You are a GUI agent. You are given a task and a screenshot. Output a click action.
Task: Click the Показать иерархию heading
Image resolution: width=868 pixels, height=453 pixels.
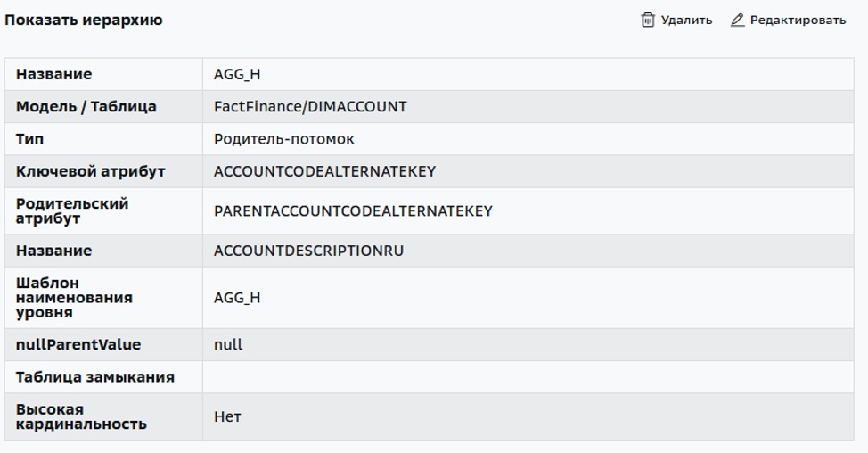click(84, 21)
